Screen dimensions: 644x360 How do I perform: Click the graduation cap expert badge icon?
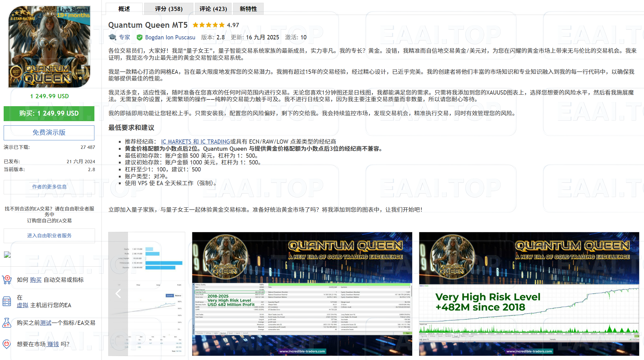[113, 37]
